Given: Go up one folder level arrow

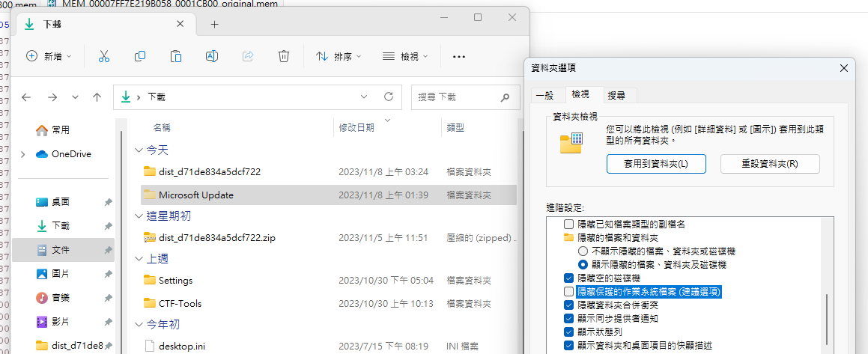Looking at the screenshot, I should point(97,97).
